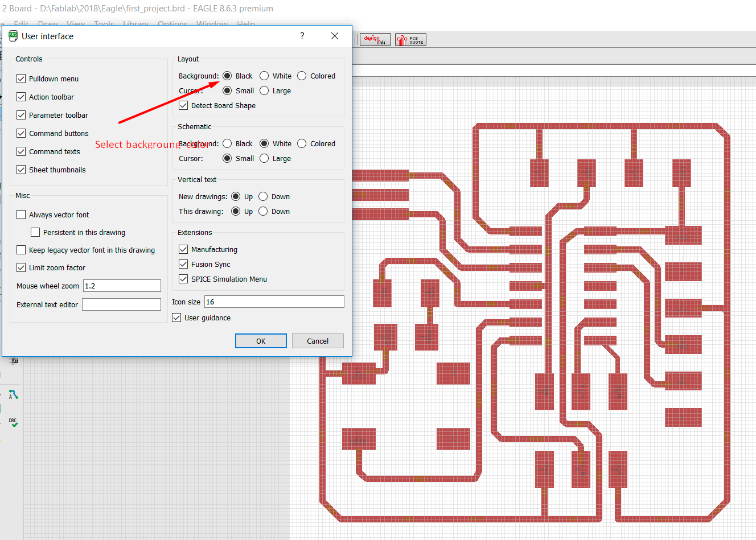Image resolution: width=756 pixels, height=540 pixels.
Task: Uncheck the Command texts option
Action: point(21,151)
